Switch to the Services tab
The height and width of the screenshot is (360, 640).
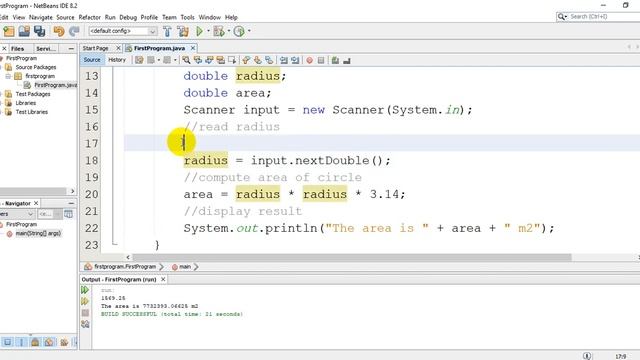(x=45, y=49)
